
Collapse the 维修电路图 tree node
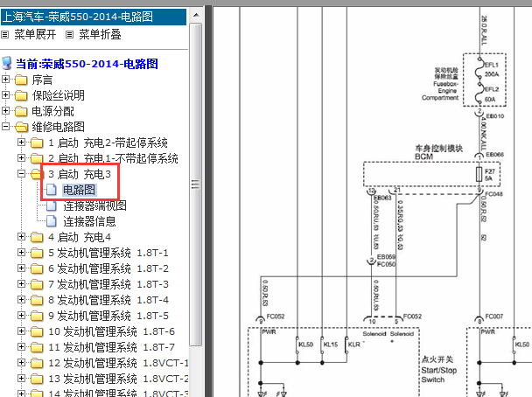coord(6,127)
